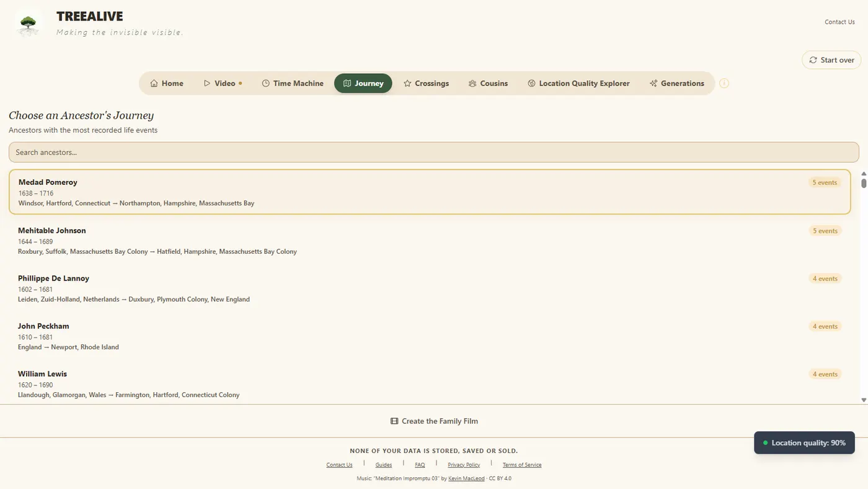The width and height of the screenshot is (868, 489).
Task: Click the Choose an Ancestor's Journey heading
Action: (81, 115)
